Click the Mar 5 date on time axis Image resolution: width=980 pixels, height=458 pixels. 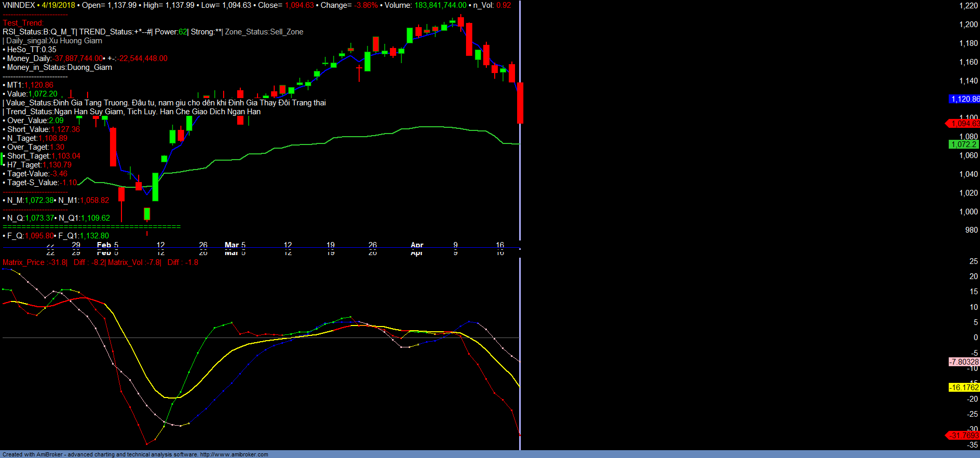tap(235, 245)
